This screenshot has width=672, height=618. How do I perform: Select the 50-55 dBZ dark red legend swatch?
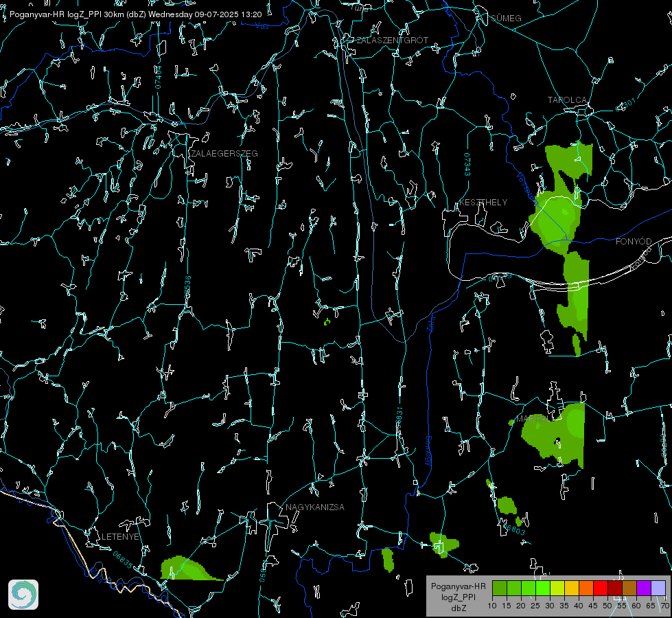tap(615, 588)
